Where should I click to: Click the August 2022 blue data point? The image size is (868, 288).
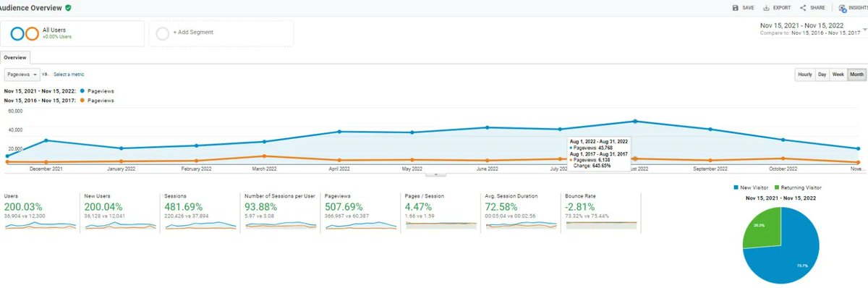pos(635,121)
